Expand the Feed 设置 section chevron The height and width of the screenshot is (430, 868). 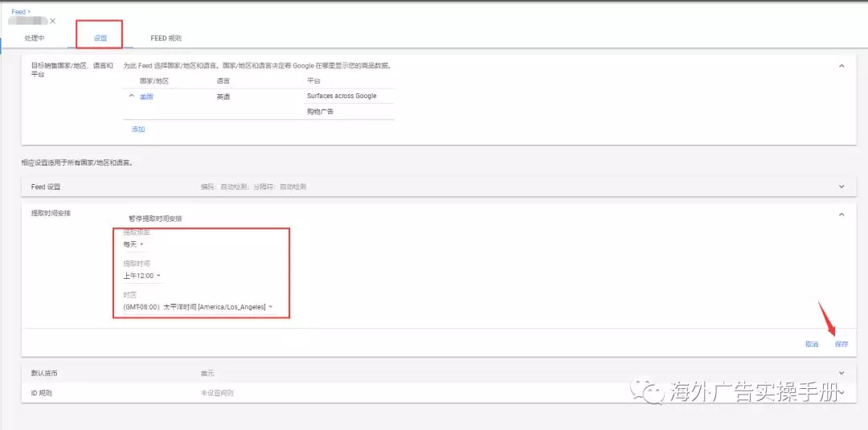click(841, 186)
